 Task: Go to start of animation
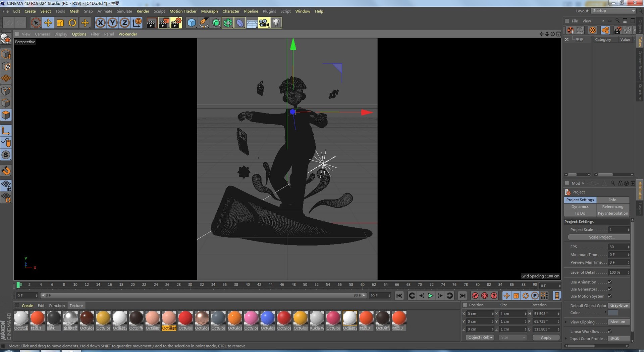[399, 296]
